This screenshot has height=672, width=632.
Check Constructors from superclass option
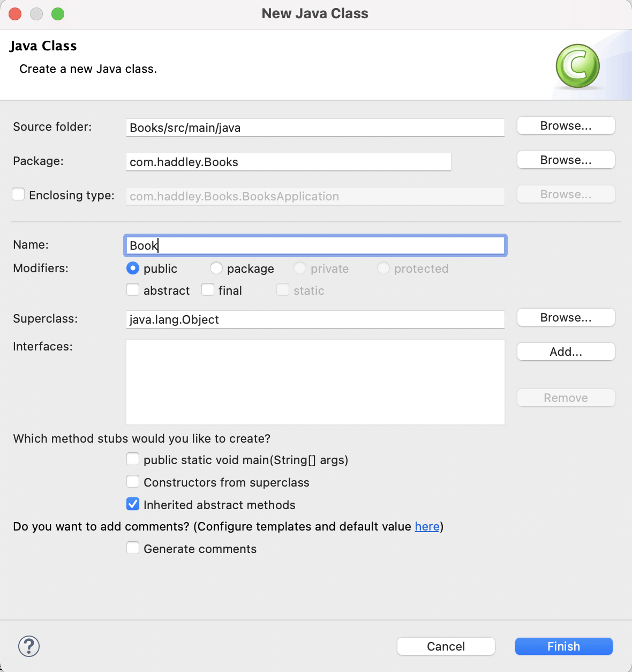[x=133, y=482]
